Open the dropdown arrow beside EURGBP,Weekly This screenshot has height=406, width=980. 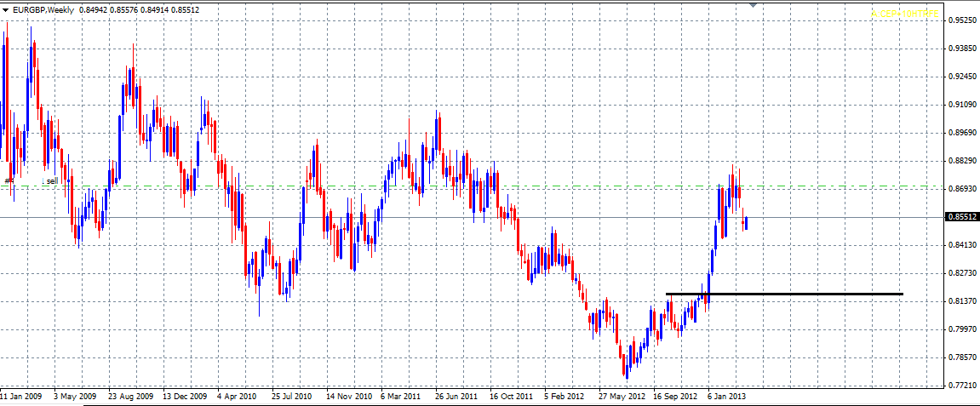point(6,9)
